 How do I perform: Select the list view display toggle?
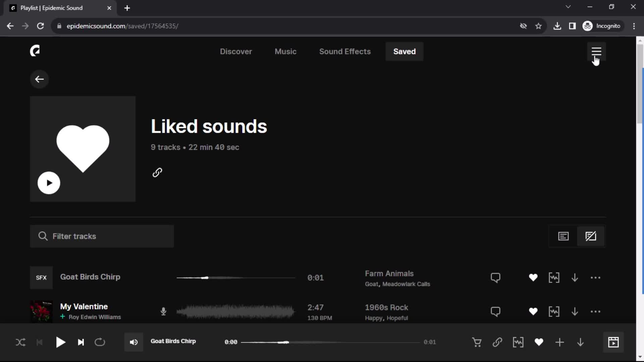[564, 236]
